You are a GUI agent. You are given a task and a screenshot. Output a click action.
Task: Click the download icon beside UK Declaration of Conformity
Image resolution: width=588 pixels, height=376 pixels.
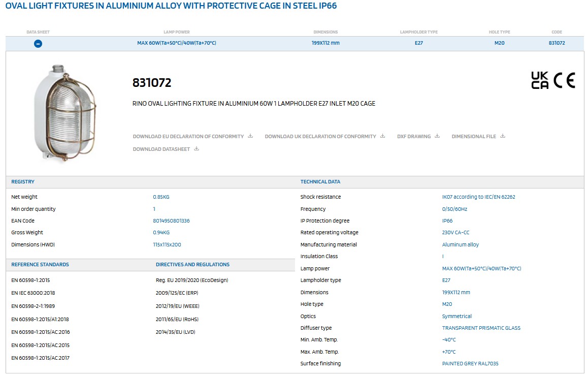coord(382,136)
